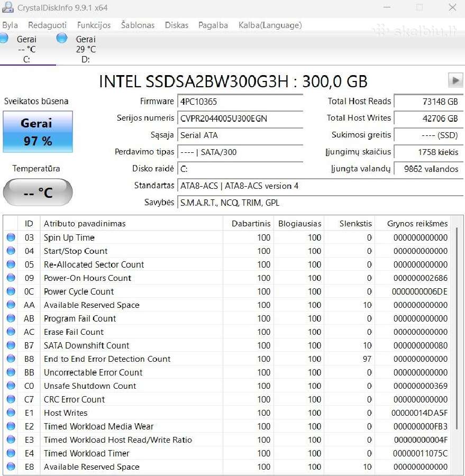Click status dot for Spin Up Time
Image resolution: width=465 pixels, height=476 pixels.
click(x=11, y=237)
